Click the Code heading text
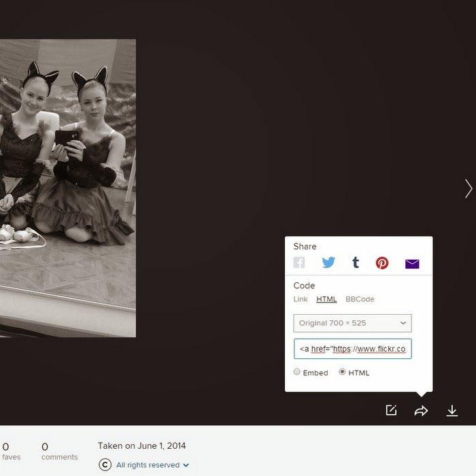476x476 pixels. click(x=304, y=286)
